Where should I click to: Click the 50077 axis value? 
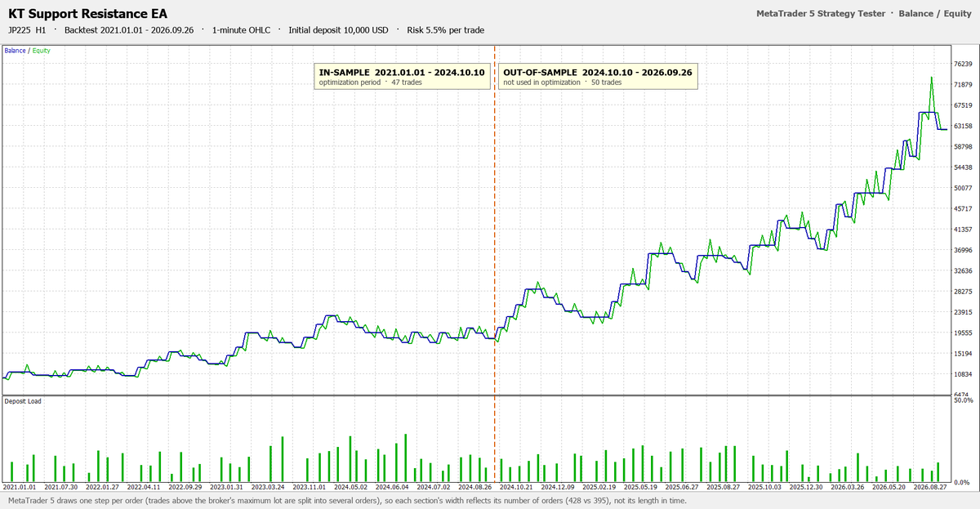click(962, 188)
